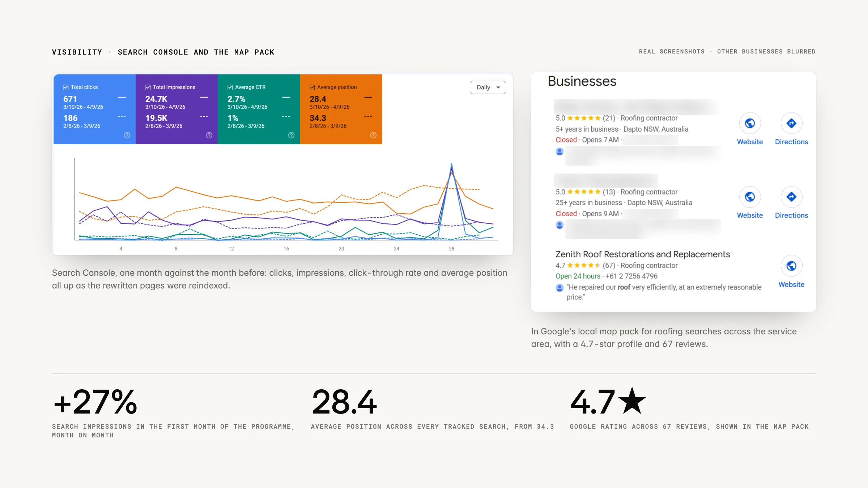This screenshot has height=488, width=868.
Task: Click 'Open 24 hours' status text
Action: point(578,276)
